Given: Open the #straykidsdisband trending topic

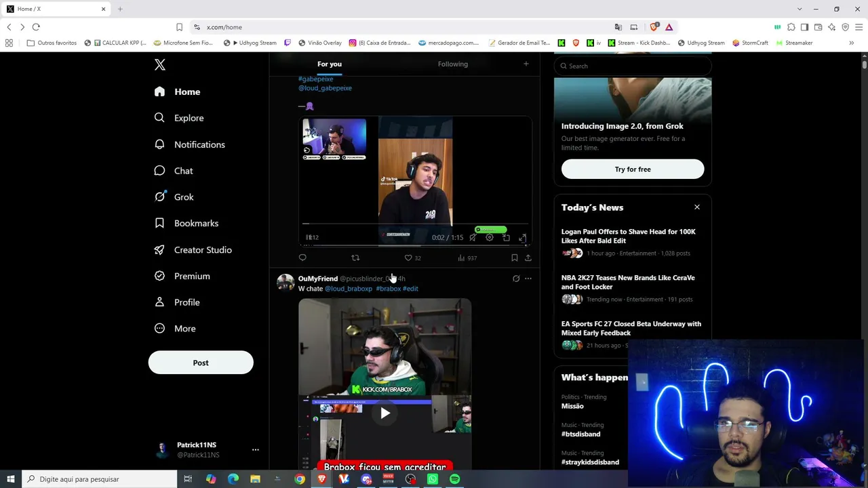Looking at the screenshot, I should point(590,462).
